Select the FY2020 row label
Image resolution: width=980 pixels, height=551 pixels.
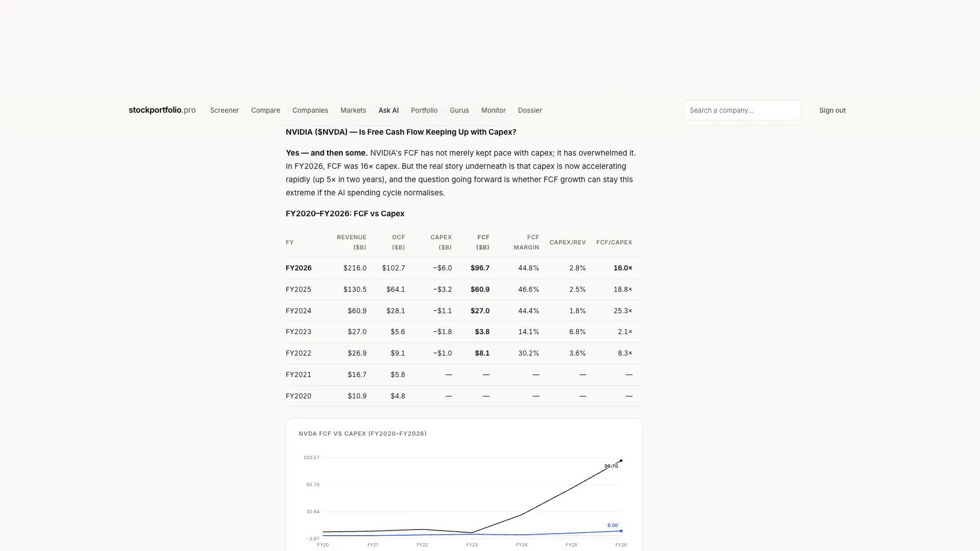[x=299, y=396]
